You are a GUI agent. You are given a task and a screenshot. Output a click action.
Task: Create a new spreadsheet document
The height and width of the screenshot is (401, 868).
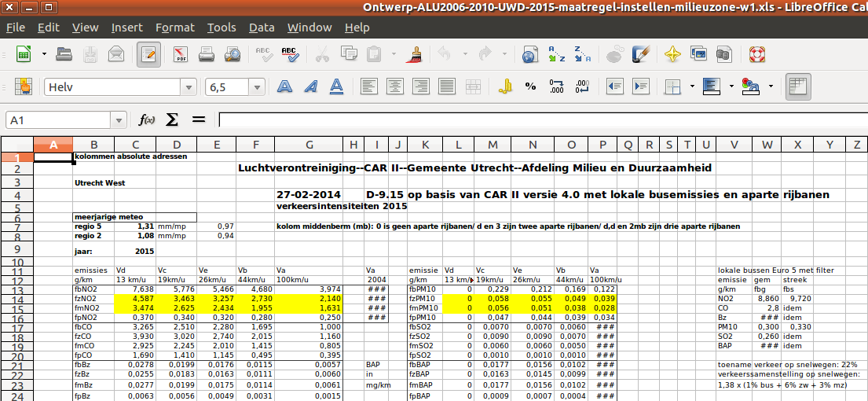pyautogui.click(x=24, y=54)
